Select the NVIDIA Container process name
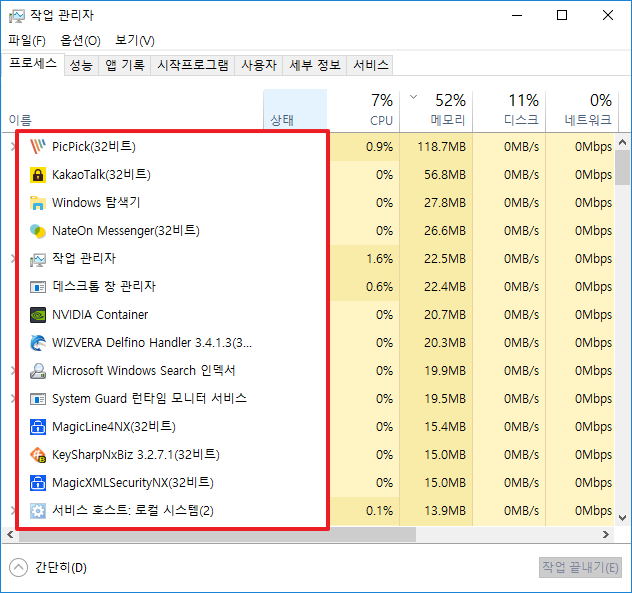The width and height of the screenshot is (632, 593). [100, 315]
